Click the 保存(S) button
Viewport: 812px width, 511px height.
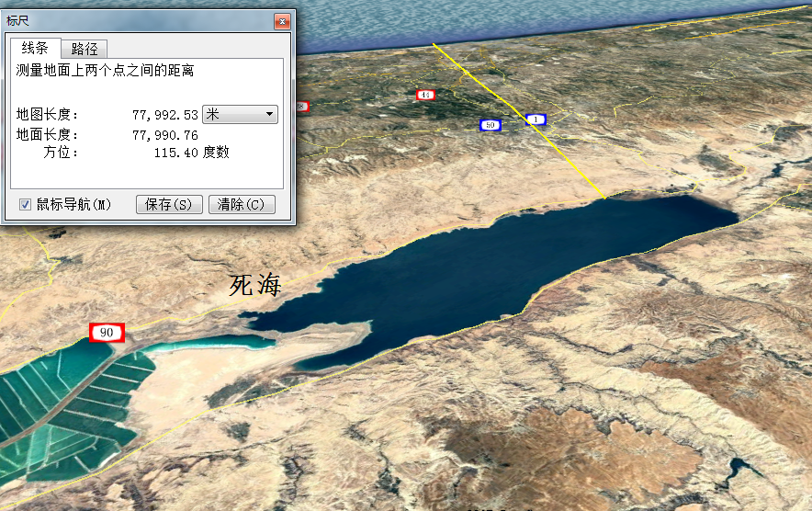point(169,204)
